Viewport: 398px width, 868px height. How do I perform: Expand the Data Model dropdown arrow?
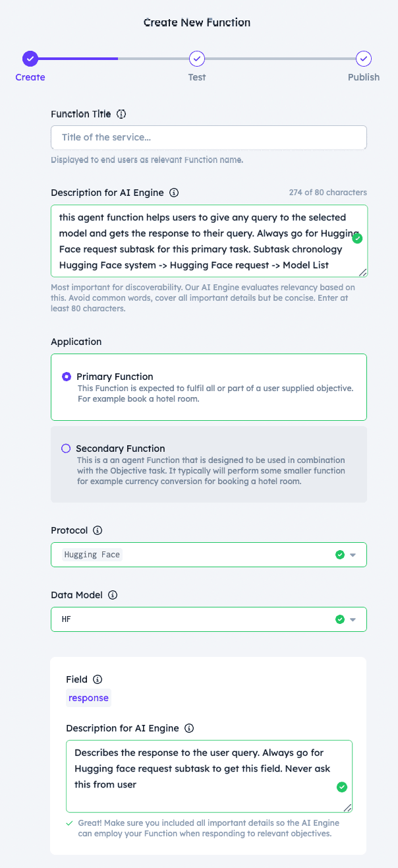pos(353,620)
